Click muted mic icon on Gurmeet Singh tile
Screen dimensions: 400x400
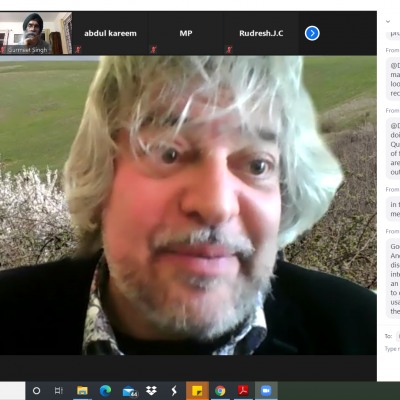coord(3,50)
